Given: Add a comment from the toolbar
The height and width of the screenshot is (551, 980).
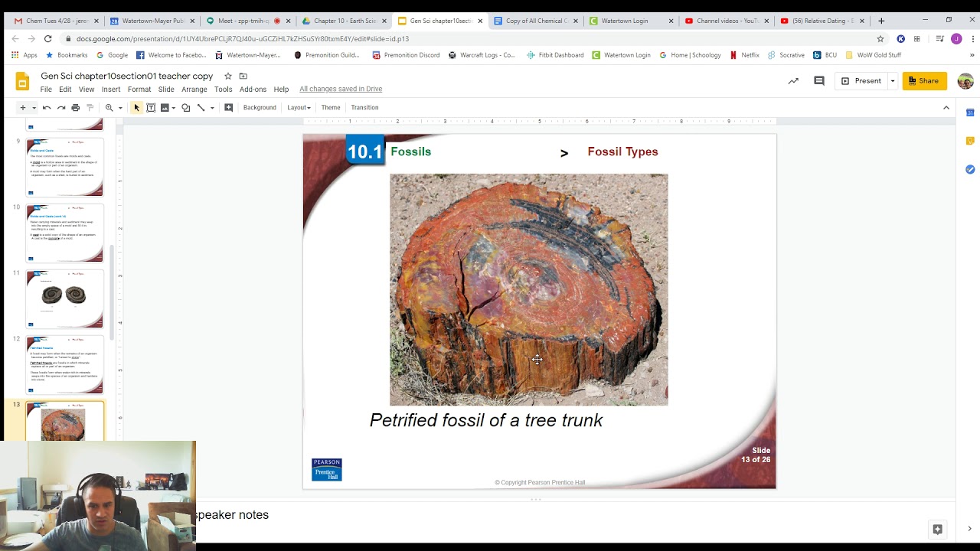Looking at the screenshot, I should coord(228,108).
